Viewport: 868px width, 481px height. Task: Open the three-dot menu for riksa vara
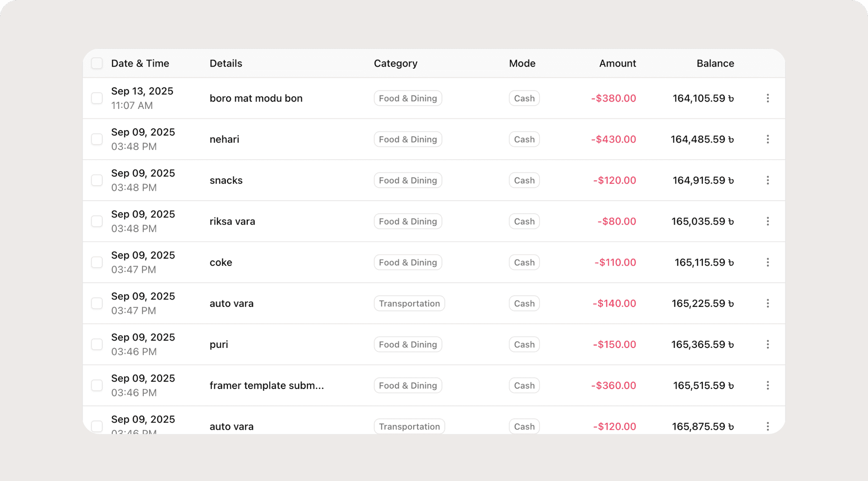(x=768, y=221)
